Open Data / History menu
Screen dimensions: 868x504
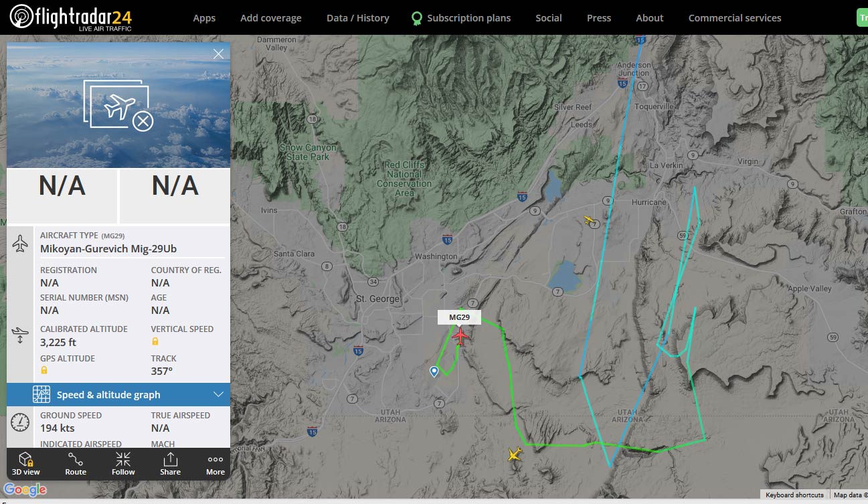(358, 18)
